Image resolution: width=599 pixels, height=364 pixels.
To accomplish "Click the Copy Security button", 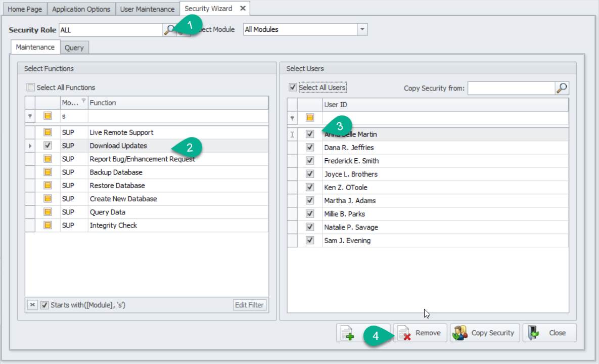I will [x=485, y=333].
